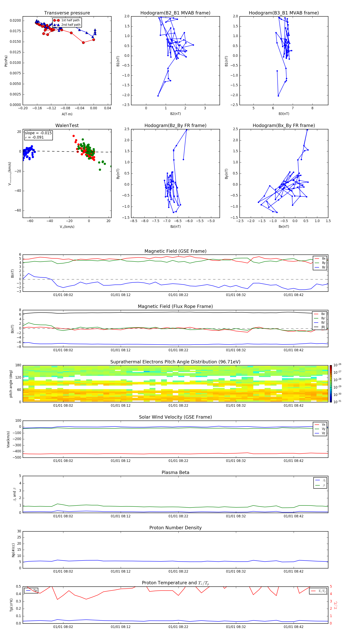
Task: Click the "Solar Wind Velocity (GSE Frame)" title
Action: (x=175, y=417)
